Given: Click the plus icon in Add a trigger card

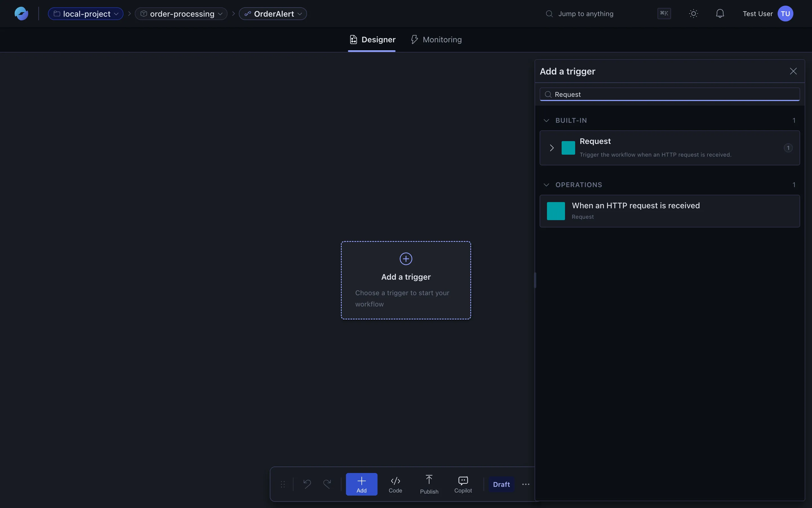Looking at the screenshot, I should pos(406,259).
